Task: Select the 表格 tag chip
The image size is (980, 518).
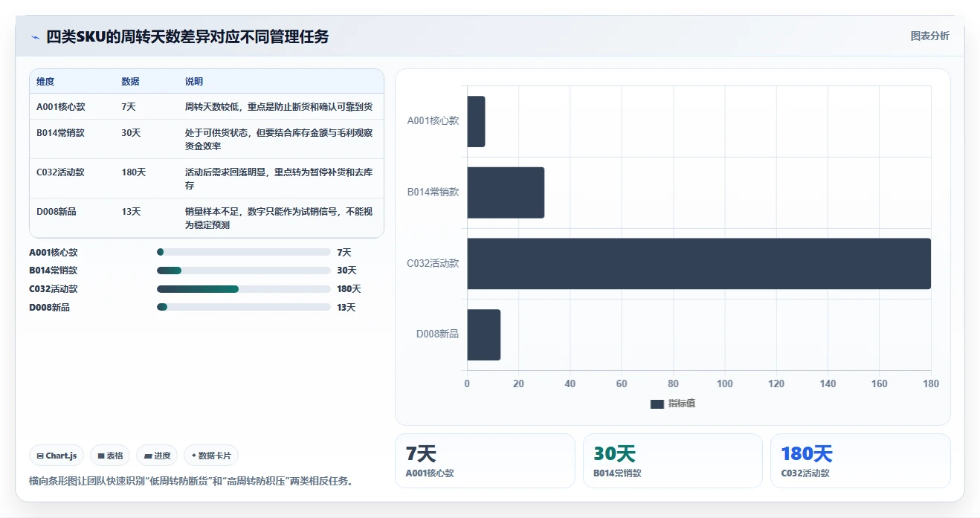Action: pyautogui.click(x=110, y=456)
